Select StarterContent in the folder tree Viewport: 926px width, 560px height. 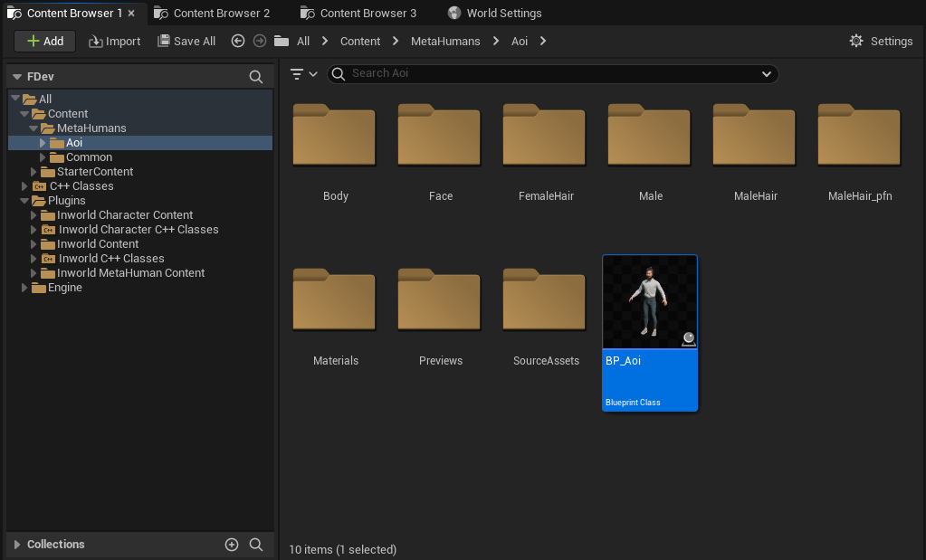click(x=94, y=172)
